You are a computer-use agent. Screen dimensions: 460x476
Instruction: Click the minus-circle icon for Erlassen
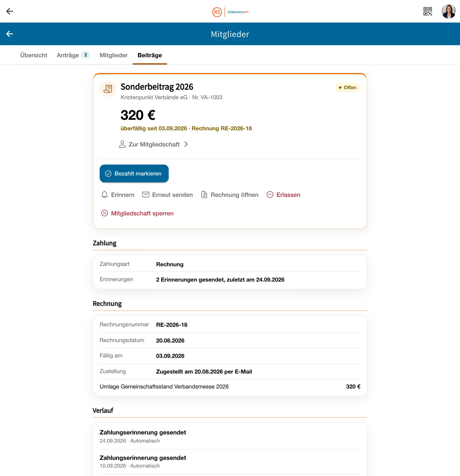coord(270,195)
